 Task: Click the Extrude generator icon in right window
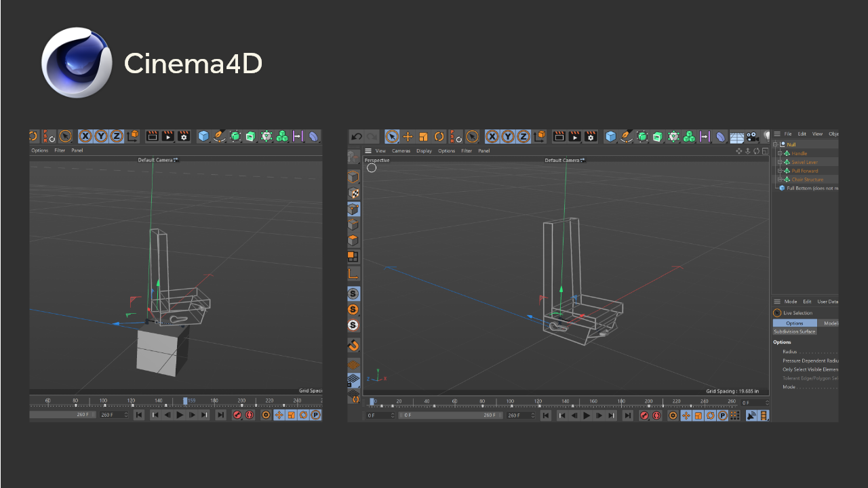tap(657, 137)
